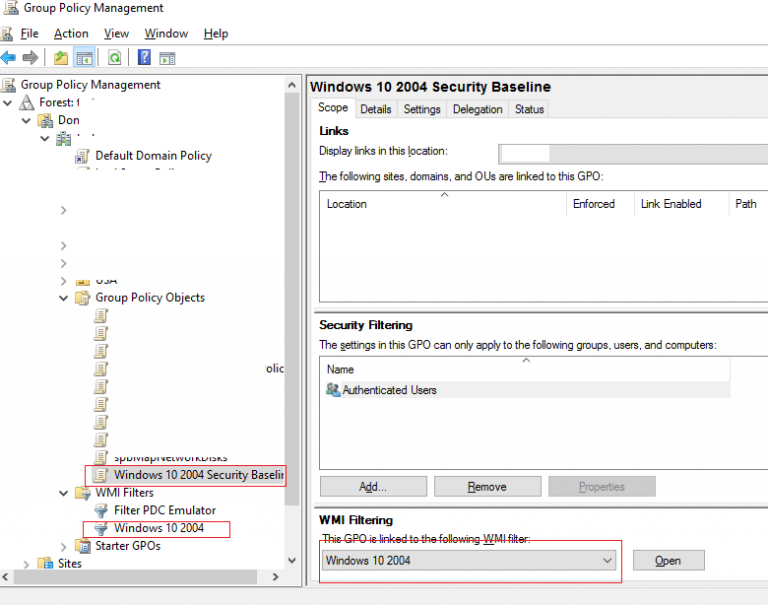Open the Action menu

[71, 34]
